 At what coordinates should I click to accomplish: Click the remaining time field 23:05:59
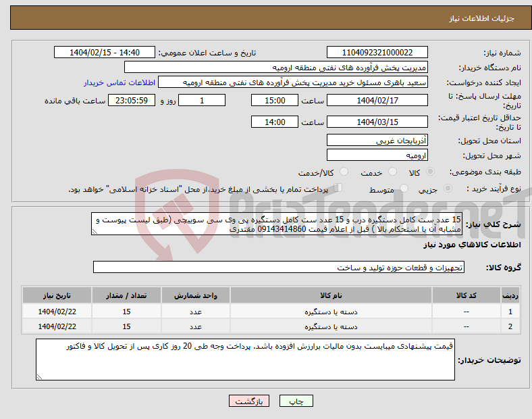coord(132,100)
